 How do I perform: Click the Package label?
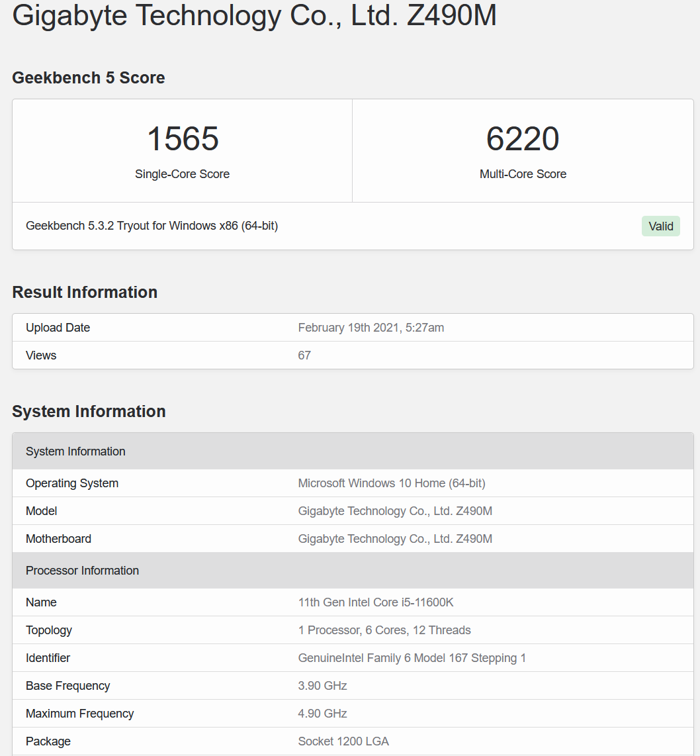[x=48, y=741]
